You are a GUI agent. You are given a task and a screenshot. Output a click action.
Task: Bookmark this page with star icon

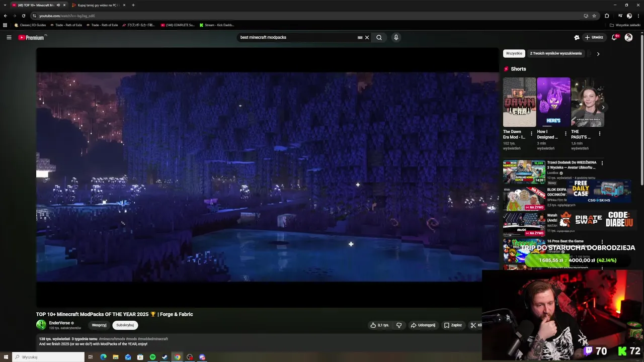coord(594,16)
